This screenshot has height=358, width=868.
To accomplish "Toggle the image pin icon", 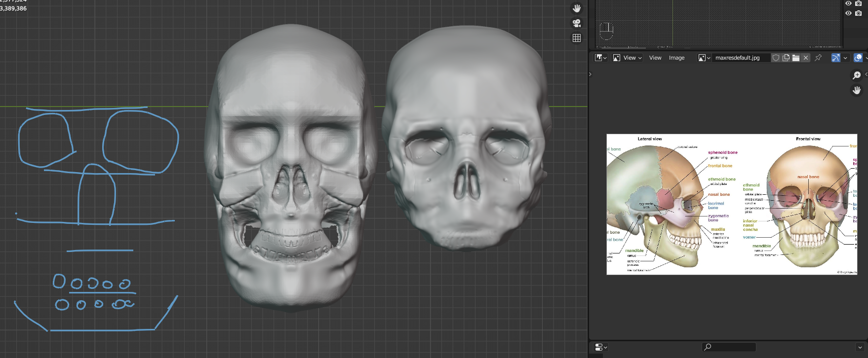I will click(818, 58).
